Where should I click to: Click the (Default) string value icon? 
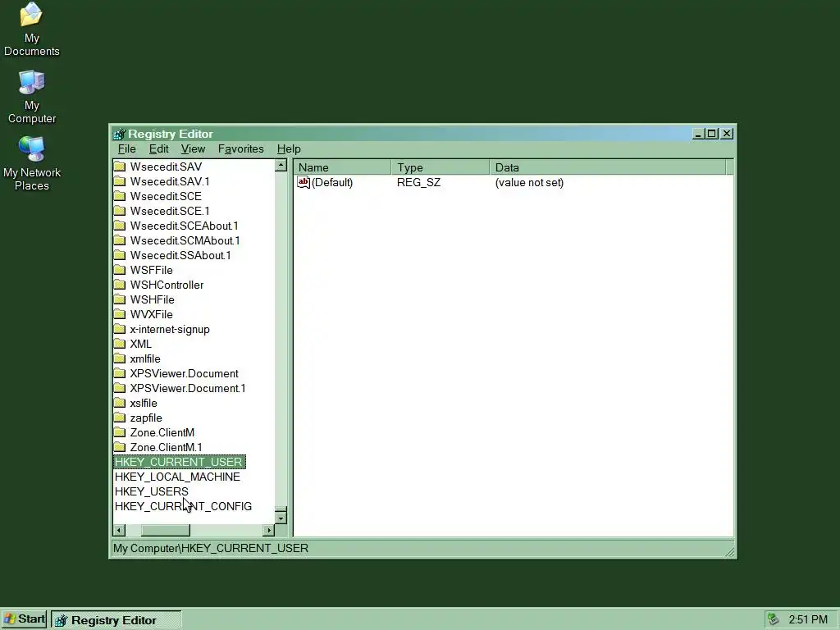click(304, 182)
